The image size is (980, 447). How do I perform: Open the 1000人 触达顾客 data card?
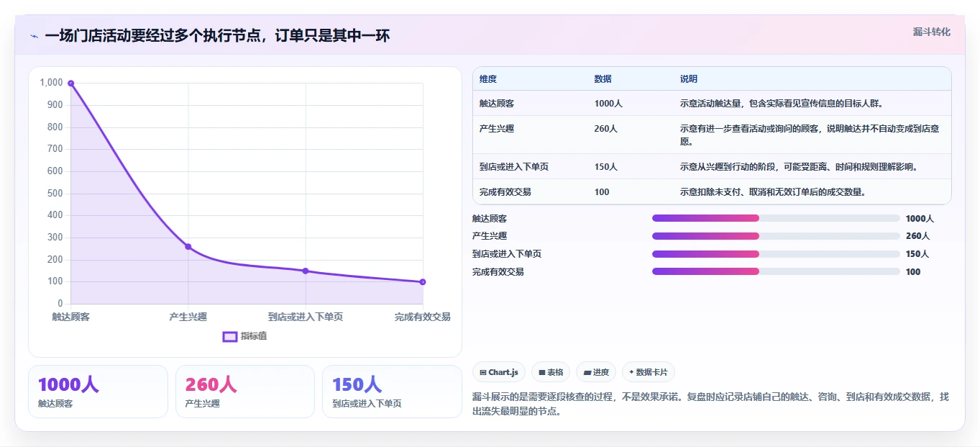(98, 392)
